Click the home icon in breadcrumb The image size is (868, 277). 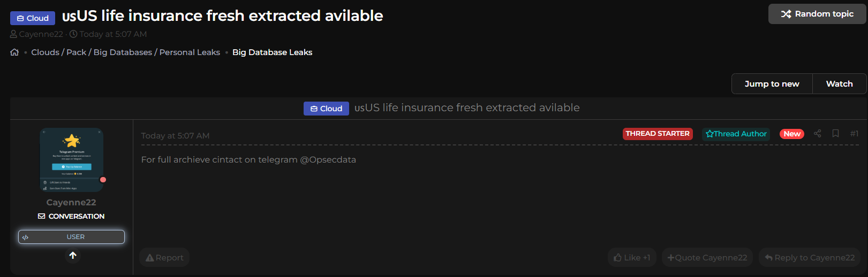[14, 52]
